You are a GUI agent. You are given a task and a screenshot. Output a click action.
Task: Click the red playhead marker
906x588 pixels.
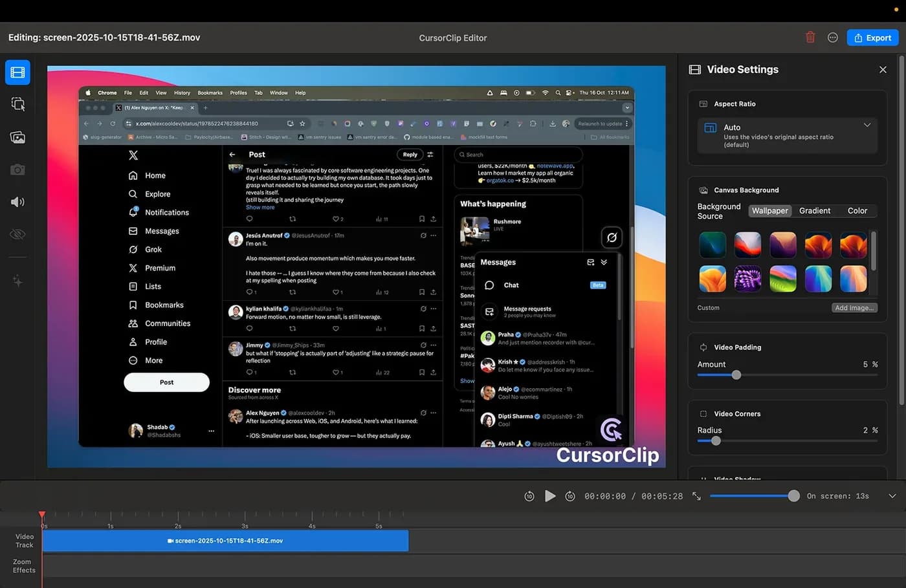(42, 515)
